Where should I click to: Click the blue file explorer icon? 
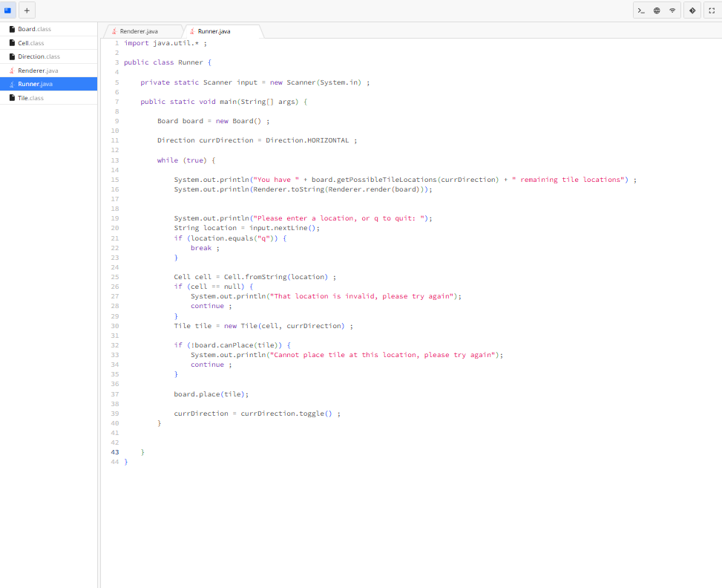[x=8, y=10]
